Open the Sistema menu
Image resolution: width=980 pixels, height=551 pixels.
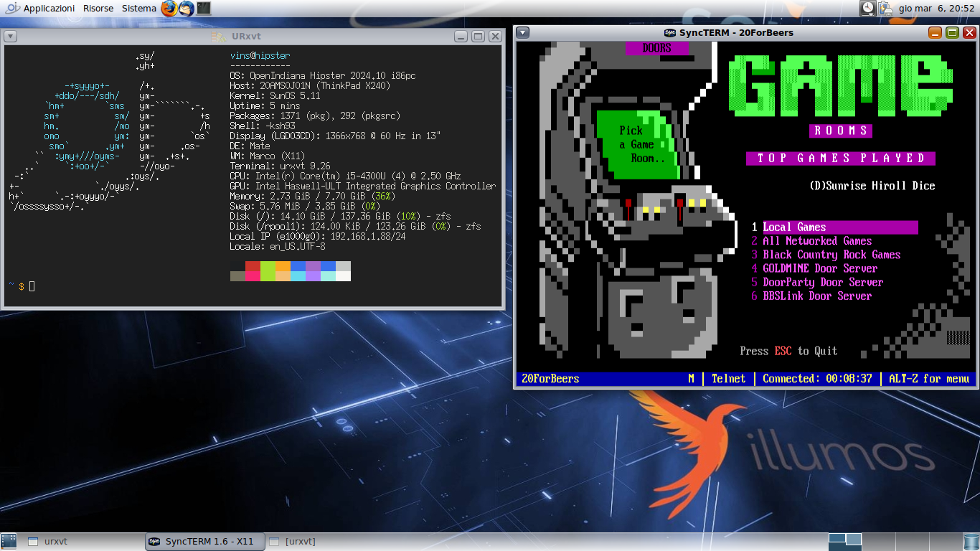pyautogui.click(x=138, y=8)
